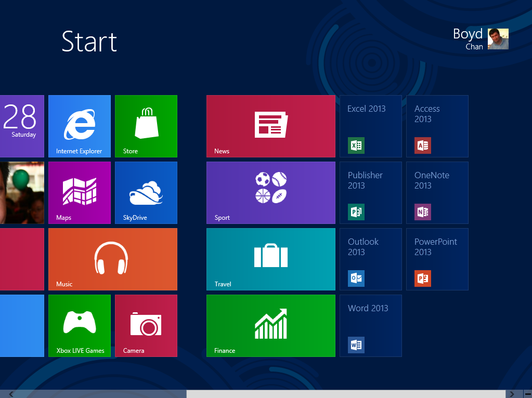The width and height of the screenshot is (532, 398).
Task: Click the 'Travel' label text
Action: tap(223, 284)
